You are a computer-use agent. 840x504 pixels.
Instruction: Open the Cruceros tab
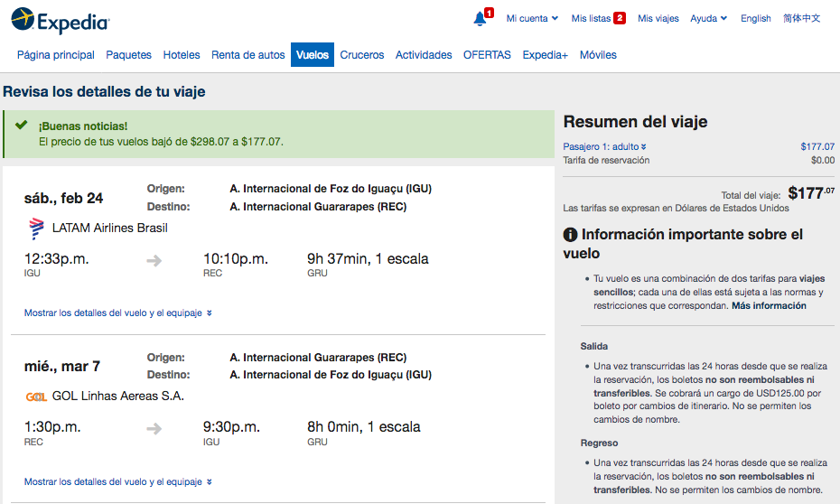click(362, 54)
